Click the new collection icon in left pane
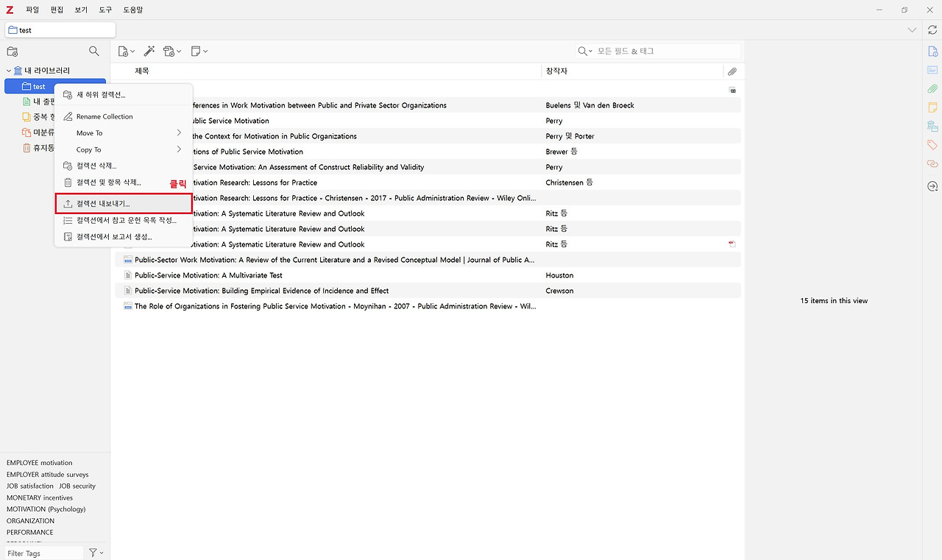Image resolution: width=942 pixels, height=560 pixels. [13, 52]
